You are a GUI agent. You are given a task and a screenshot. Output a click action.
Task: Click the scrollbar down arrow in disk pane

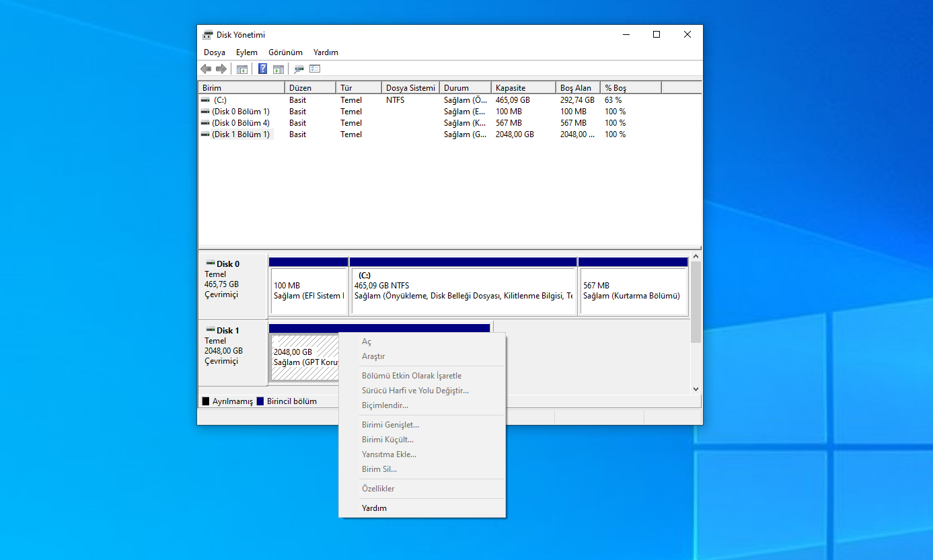[696, 389]
